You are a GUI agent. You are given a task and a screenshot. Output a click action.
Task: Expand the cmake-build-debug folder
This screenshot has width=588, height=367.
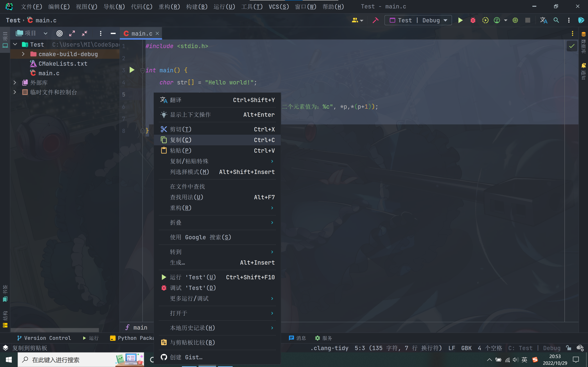click(x=23, y=54)
